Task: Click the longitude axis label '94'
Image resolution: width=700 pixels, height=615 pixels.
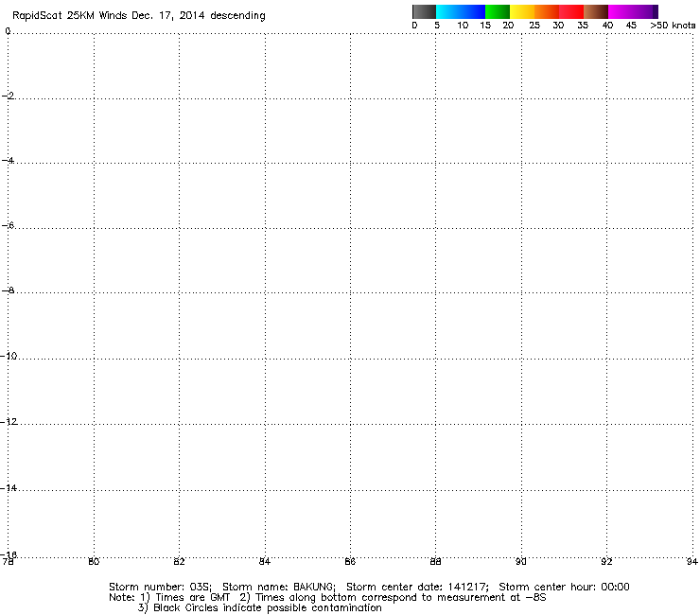Action: pyautogui.click(x=692, y=562)
